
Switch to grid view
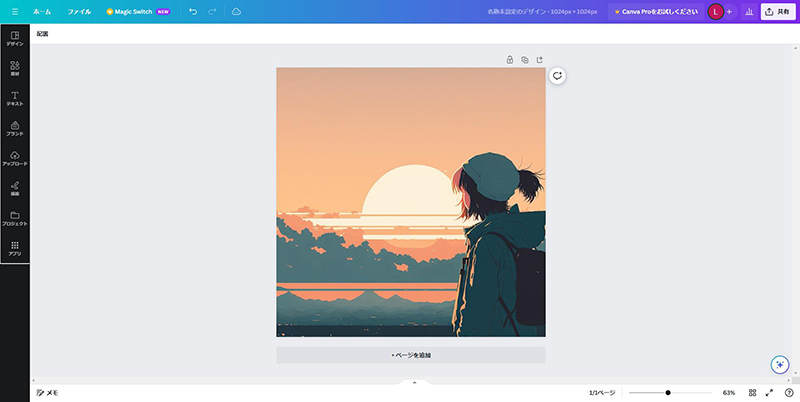752,393
